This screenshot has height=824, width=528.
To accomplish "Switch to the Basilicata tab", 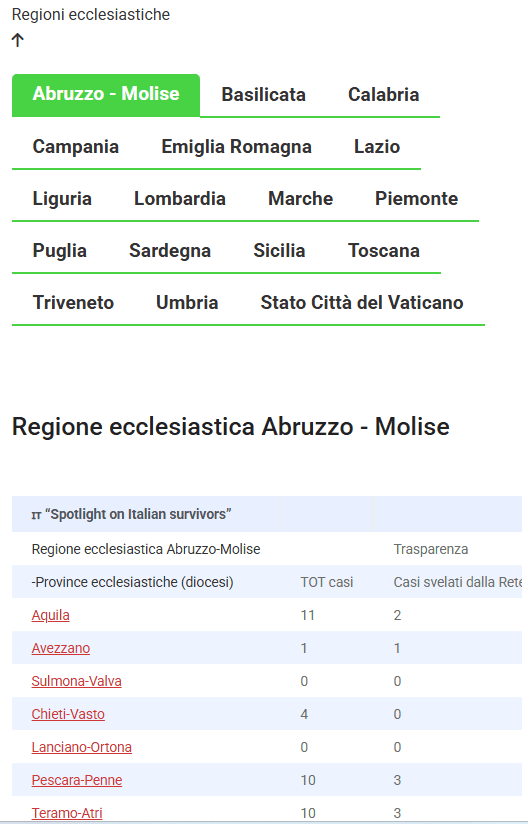I will coord(263,95).
